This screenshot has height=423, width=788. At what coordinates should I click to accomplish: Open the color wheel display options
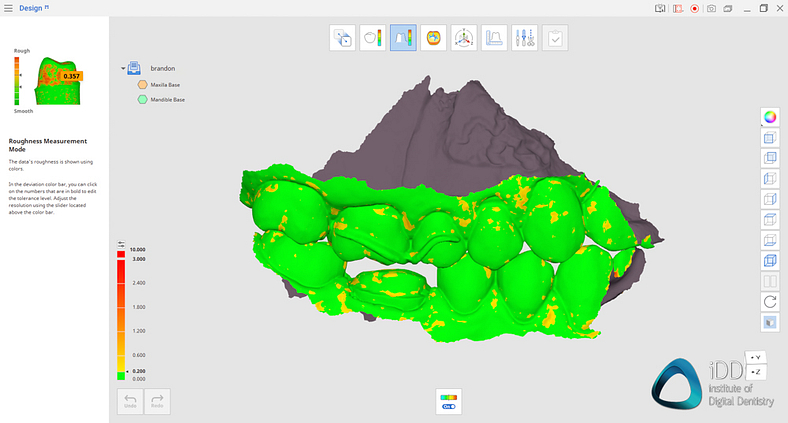769,116
